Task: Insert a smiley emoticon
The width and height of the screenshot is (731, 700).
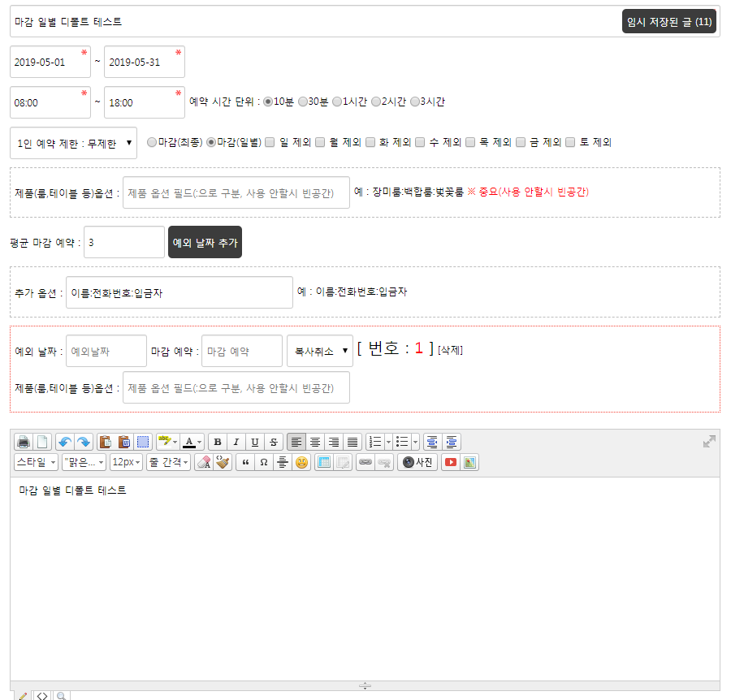Action: [301, 463]
